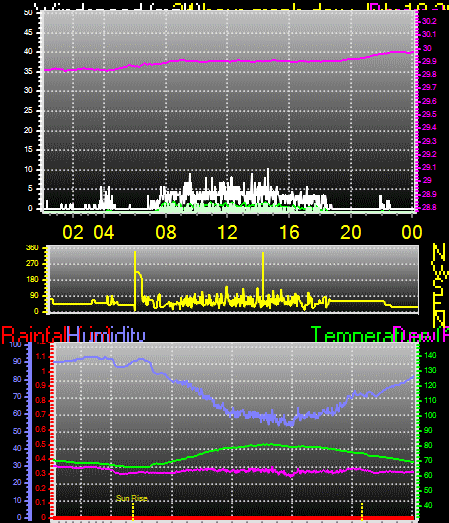449x523 pixels.
Task: Click the 180 wind direction axis value
Action: [32, 280]
